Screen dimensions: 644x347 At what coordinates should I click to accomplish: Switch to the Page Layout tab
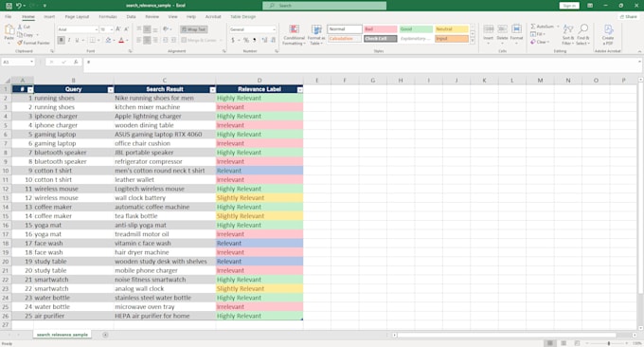(x=77, y=17)
